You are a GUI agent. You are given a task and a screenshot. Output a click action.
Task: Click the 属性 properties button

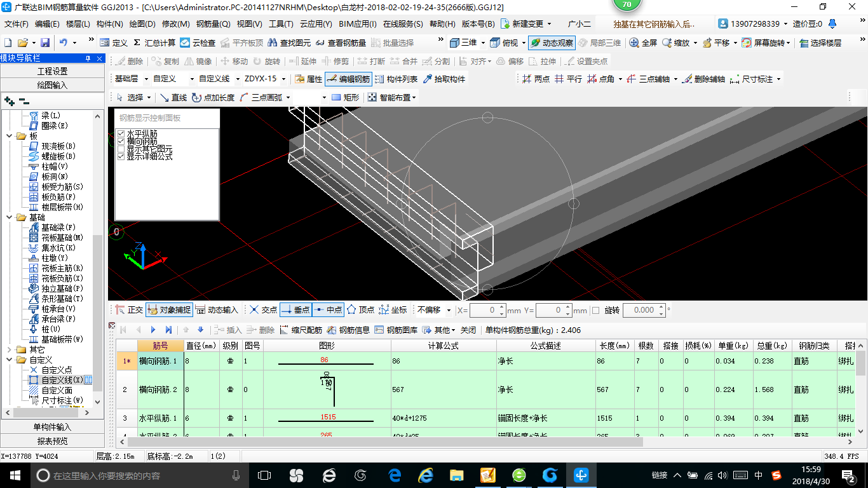tap(309, 79)
